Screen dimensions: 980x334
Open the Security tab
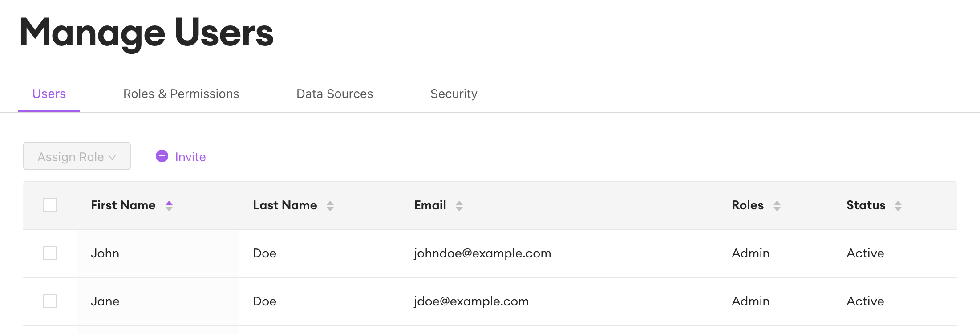454,94
